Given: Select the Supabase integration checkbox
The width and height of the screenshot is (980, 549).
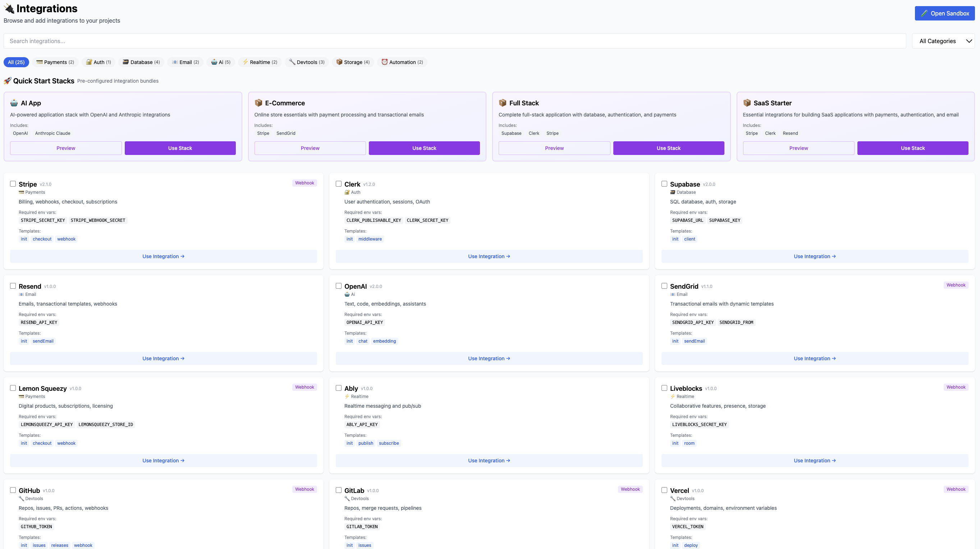Looking at the screenshot, I should tap(664, 183).
